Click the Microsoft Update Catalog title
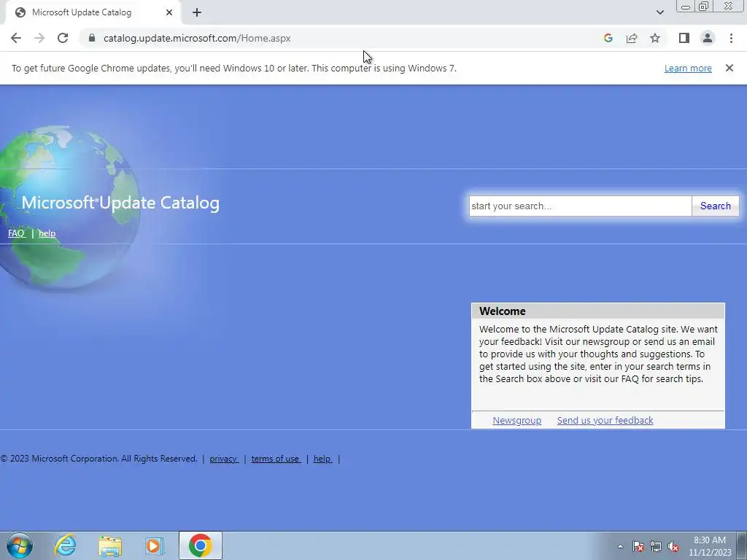 coord(120,203)
